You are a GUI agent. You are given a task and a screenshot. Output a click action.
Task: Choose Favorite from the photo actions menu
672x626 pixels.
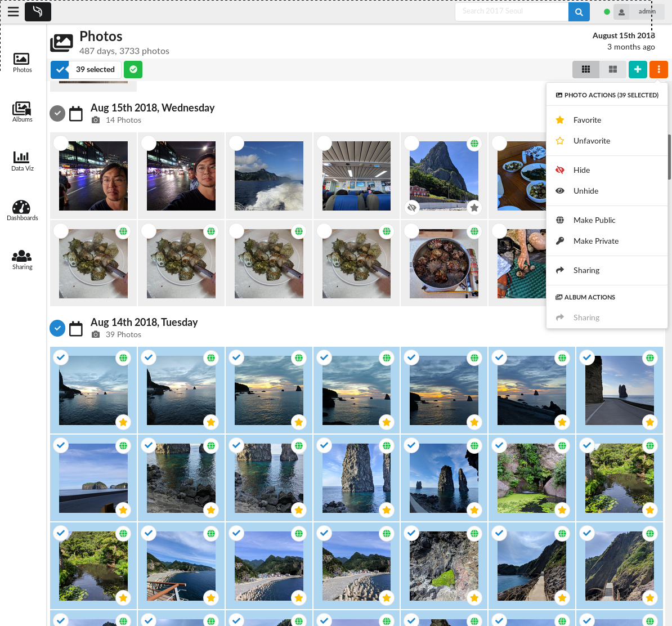(x=587, y=120)
